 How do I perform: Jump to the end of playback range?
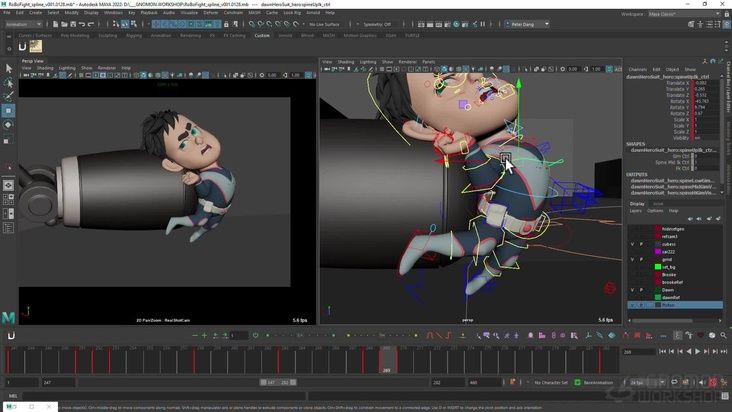point(724,351)
